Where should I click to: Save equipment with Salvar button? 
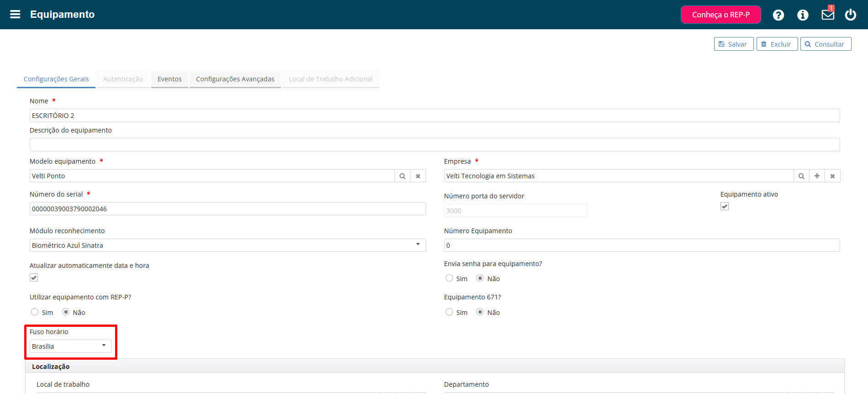734,44
